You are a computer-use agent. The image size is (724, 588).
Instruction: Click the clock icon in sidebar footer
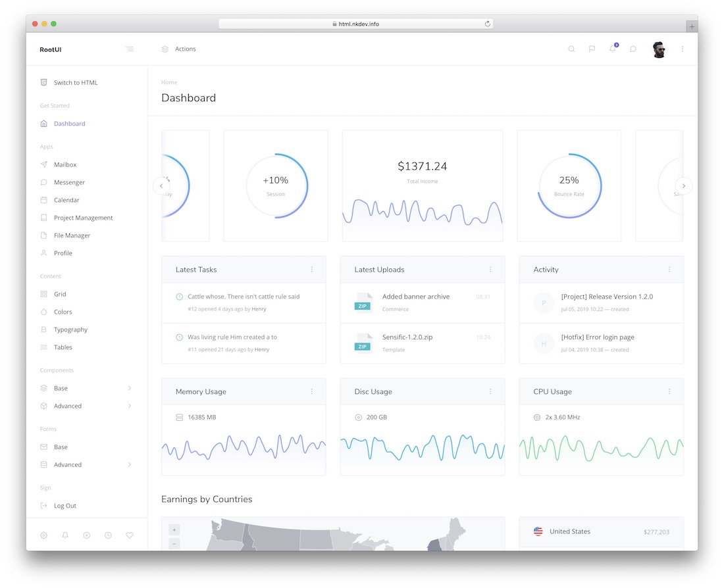tap(108, 535)
